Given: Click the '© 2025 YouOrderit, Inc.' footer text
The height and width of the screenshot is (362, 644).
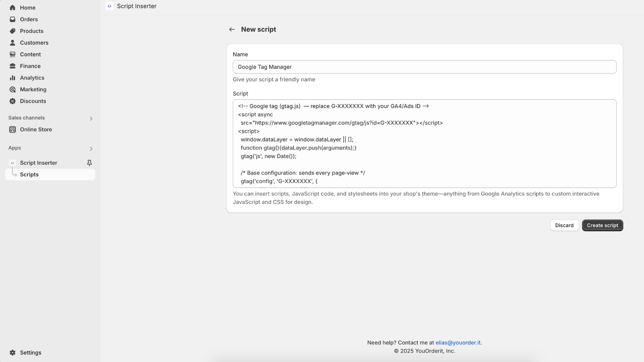Looking at the screenshot, I should tap(424, 351).
